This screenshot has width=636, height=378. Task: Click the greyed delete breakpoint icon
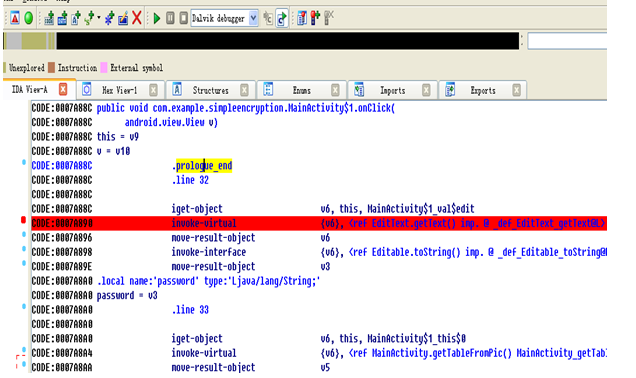(x=329, y=18)
